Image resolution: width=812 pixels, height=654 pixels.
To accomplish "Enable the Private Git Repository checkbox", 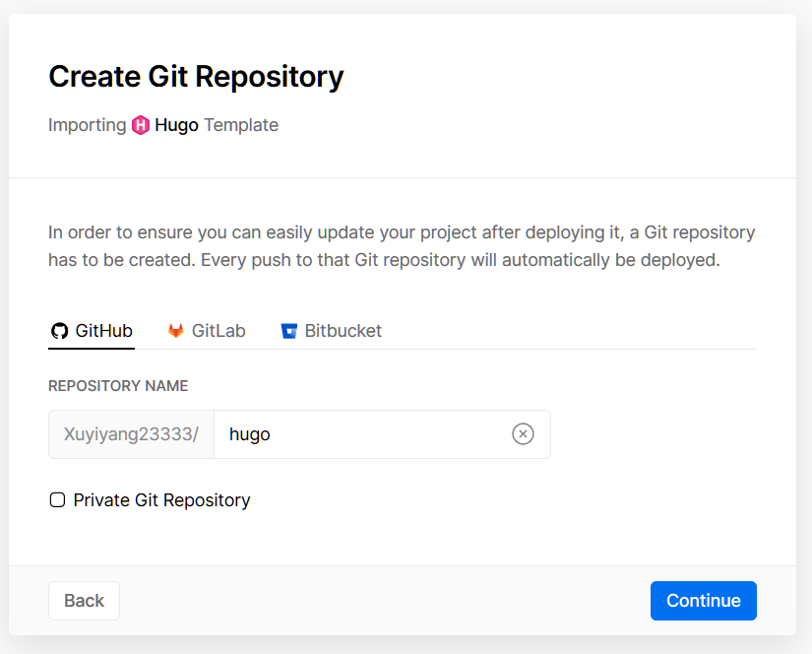I will pyautogui.click(x=57, y=500).
